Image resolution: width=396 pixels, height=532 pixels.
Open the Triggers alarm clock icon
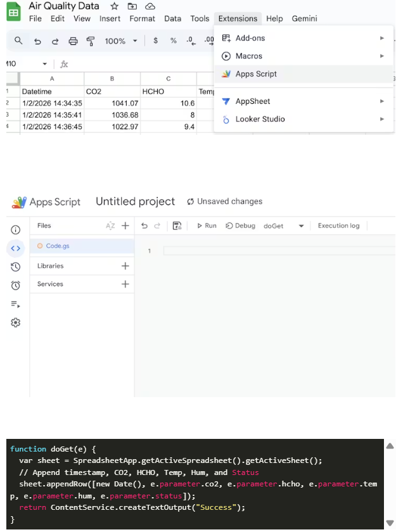pos(16,286)
